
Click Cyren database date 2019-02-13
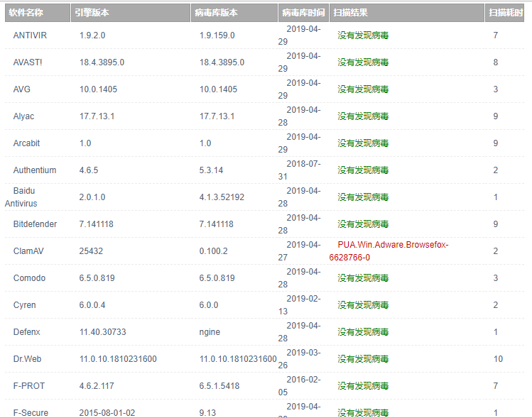pyautogui.click(x=299, y=304)
